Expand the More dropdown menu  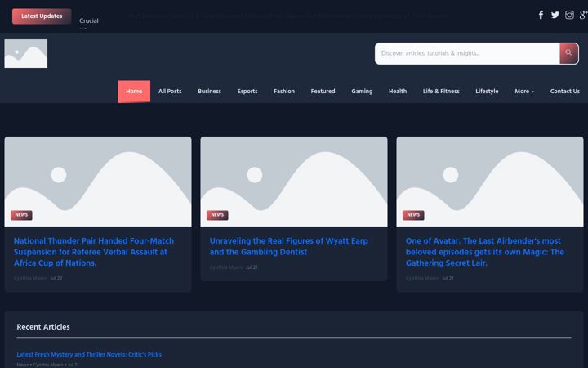pos(524,92)
